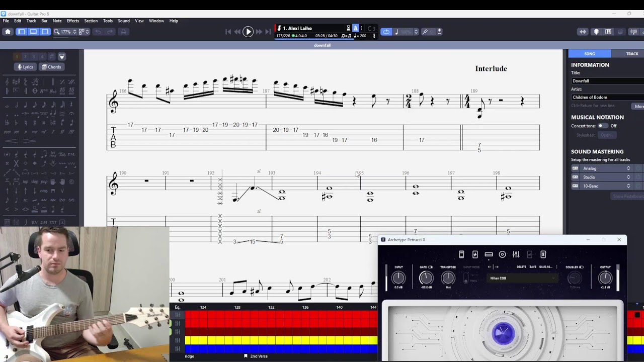This screenshot has width=644, height=362.
Task: Open the Track menu
Action: click(x=31, y=21)
